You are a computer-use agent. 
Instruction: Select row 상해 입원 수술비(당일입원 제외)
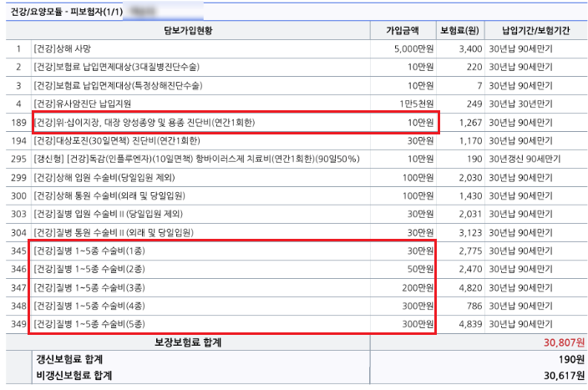pyautogui.click(x=297, y=177)
